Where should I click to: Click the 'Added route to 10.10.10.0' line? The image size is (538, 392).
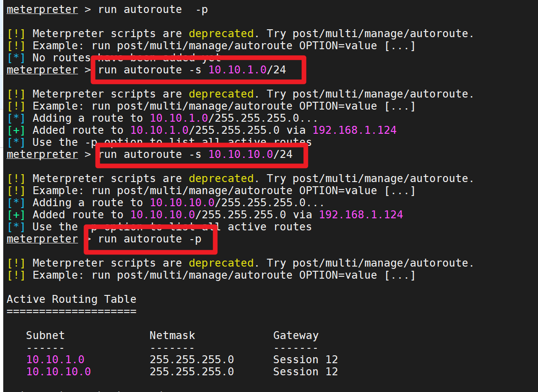(205, 215)
